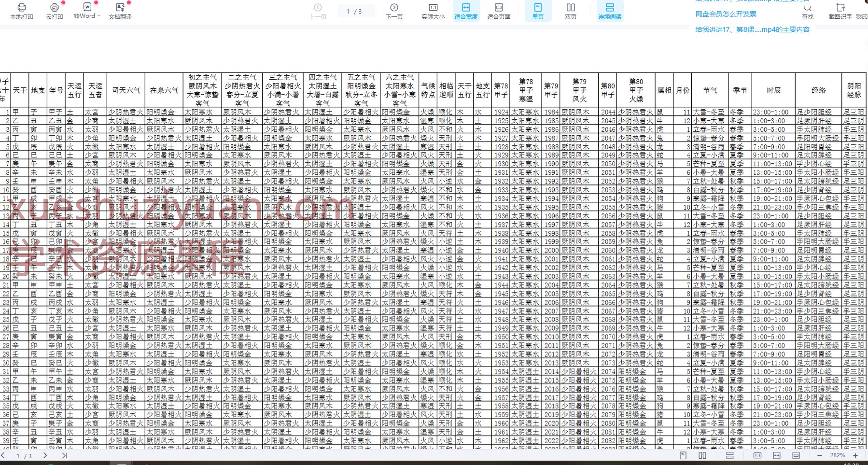
Task: Click the local print (本地打印) icon
Action: pos(22,11)
